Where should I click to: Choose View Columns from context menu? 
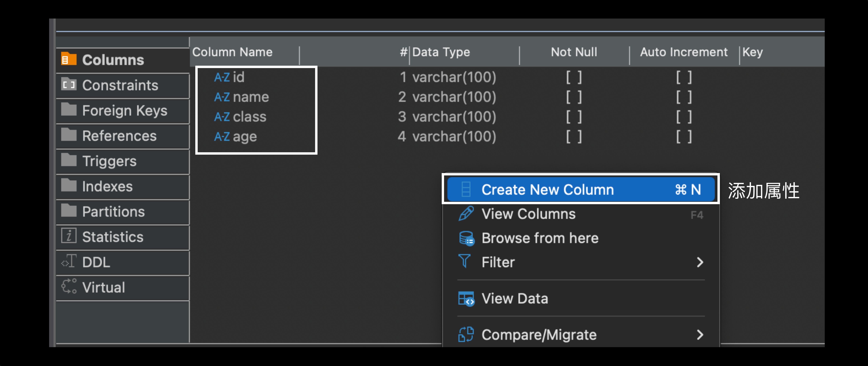[x=528, y=214]
